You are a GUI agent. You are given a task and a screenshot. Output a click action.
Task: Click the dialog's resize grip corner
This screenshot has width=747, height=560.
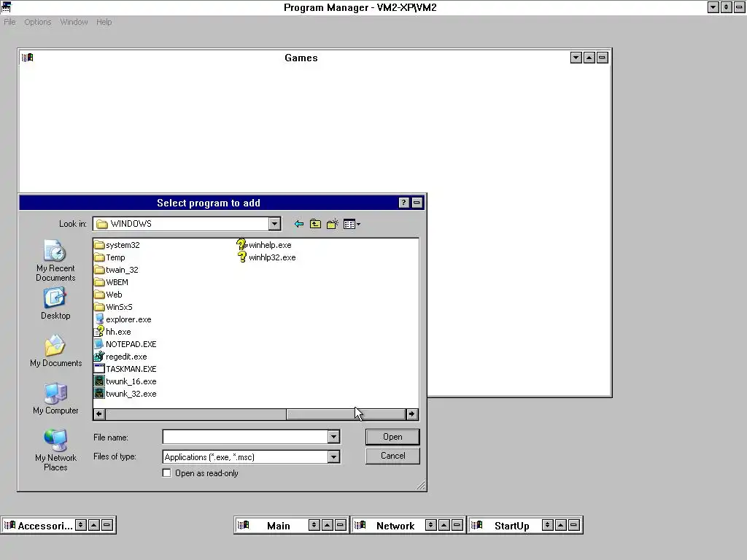coord(420,485)
